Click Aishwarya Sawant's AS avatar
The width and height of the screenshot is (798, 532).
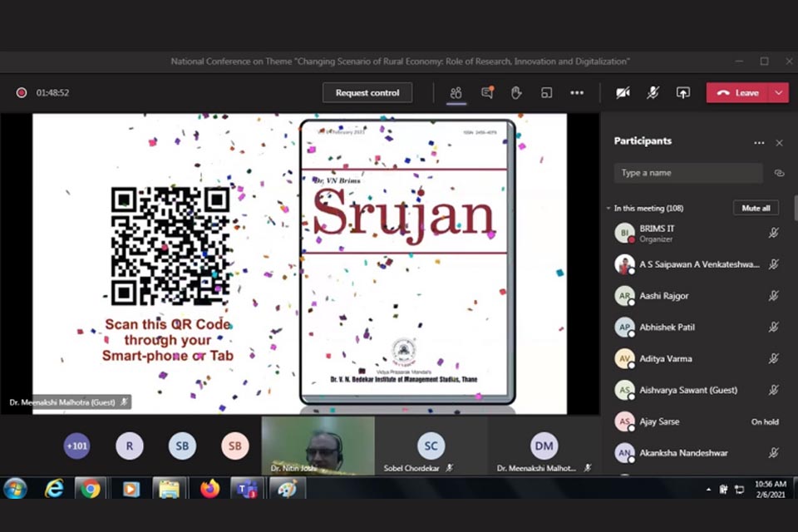pos(624,391)
